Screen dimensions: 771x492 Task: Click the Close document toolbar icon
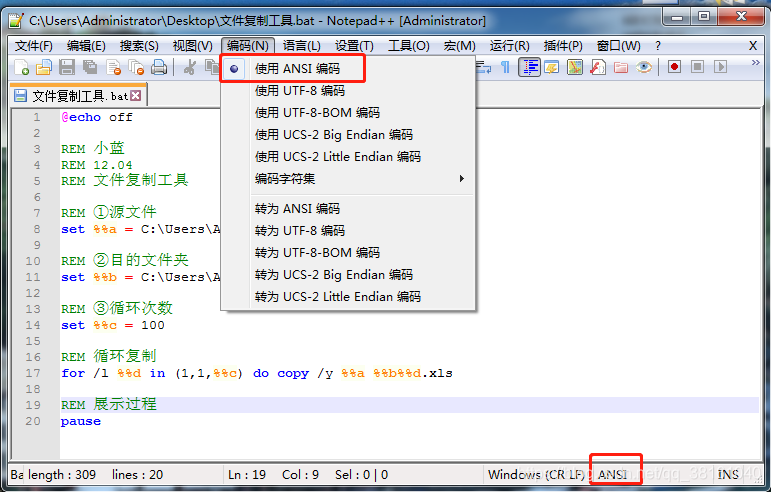click(113, 67)
